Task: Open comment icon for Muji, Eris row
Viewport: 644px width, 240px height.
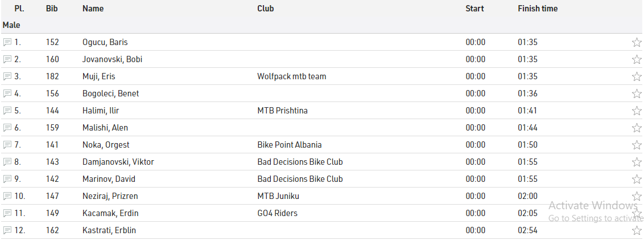Action: pyautogui.click(x=7, y=76)
